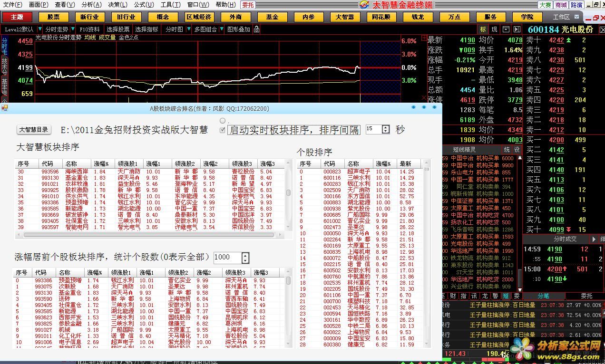605x364 pixels.
Task: Click the 同花顺 button
Action: click(x=381, y=17)
